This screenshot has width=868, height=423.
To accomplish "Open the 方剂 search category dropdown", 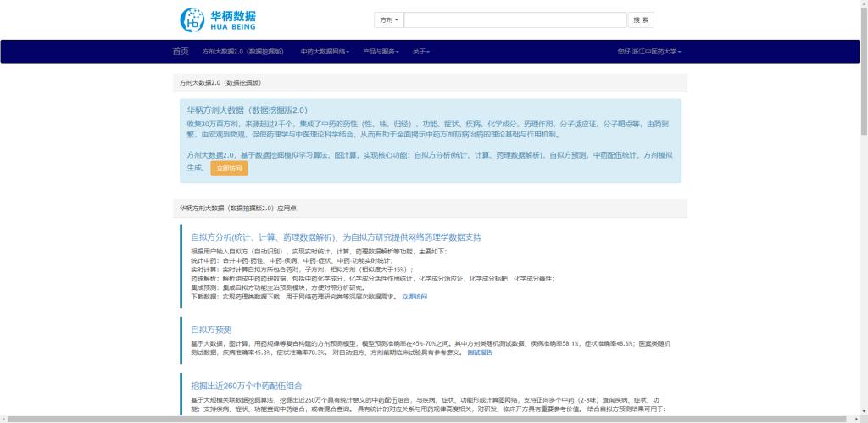I will pyautogui.click(x=389, y=20).
